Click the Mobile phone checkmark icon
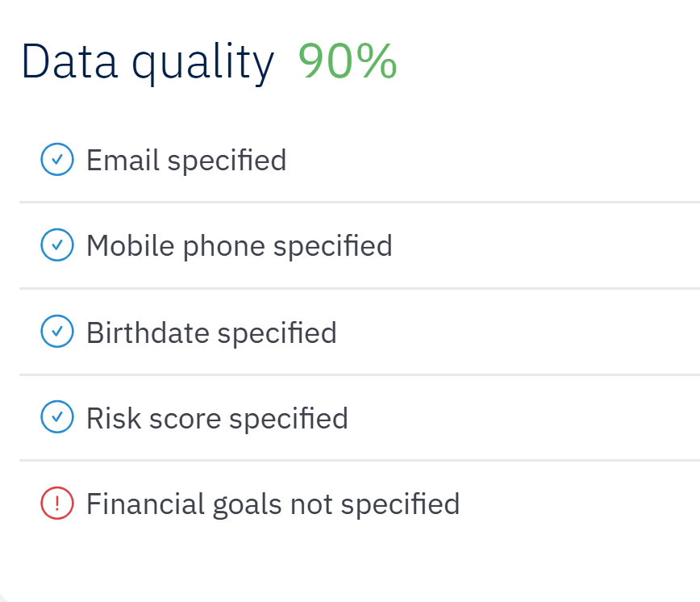 pyautogui.click(x=56, y=245)
